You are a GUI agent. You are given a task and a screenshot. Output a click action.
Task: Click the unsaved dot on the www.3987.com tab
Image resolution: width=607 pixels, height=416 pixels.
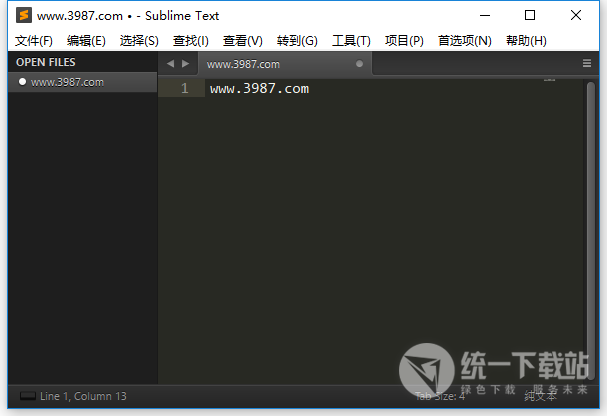(x=360, y=64)
